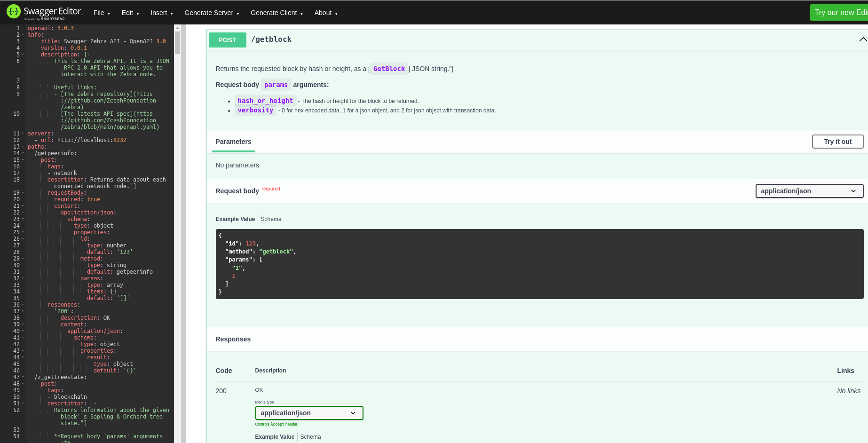Viewport: 868px width, 443px height.
Task: Open the response media type dropdown
Action: 309,413
